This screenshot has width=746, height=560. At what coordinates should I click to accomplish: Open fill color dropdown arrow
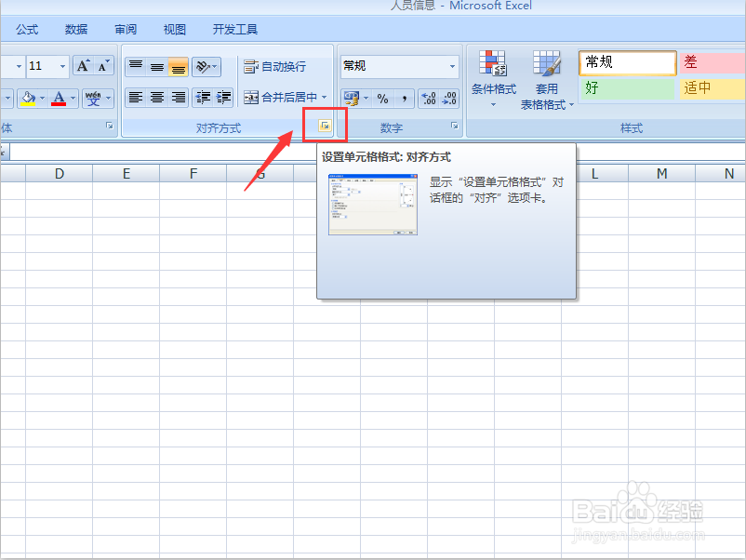coord(43,98)
